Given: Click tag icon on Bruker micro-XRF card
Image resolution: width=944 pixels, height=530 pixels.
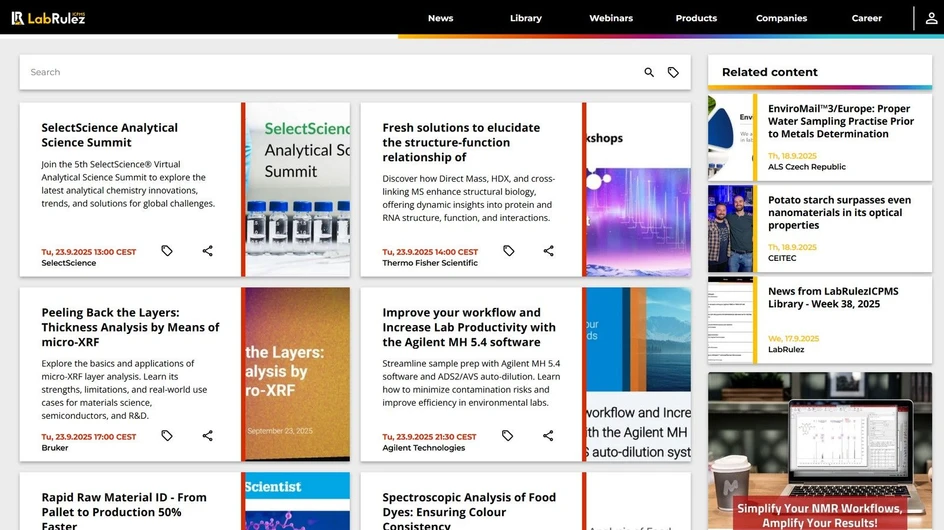Looking at the screenshot, I should click(167, 436).
